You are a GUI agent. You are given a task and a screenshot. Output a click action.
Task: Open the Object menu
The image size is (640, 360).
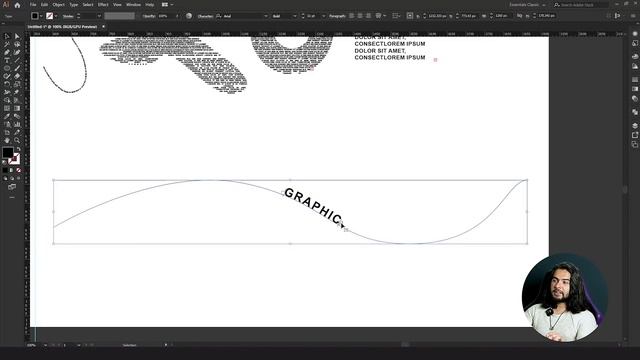coord(58,4)
